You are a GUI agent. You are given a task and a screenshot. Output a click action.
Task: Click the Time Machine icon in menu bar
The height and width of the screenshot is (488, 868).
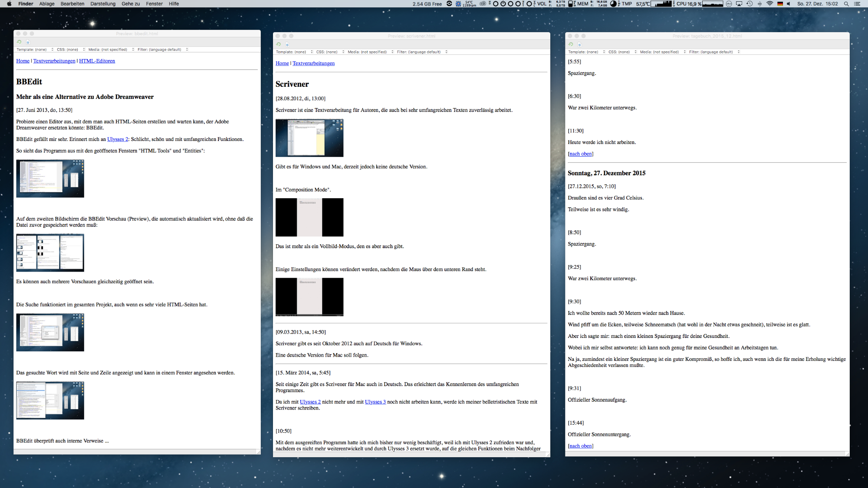tap(750, 4)
